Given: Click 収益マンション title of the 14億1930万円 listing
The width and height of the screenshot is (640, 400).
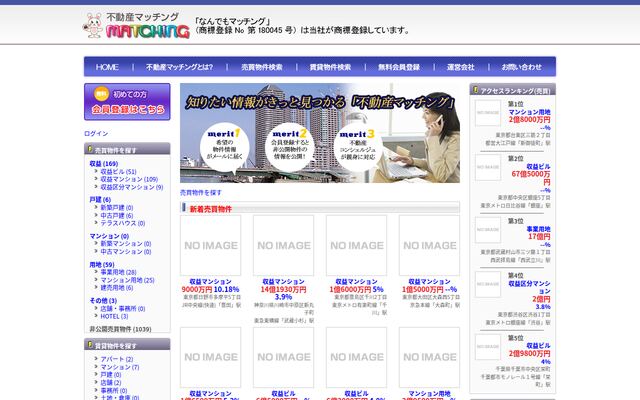Looking at the screenshot, I should click(x=284, y=282).
